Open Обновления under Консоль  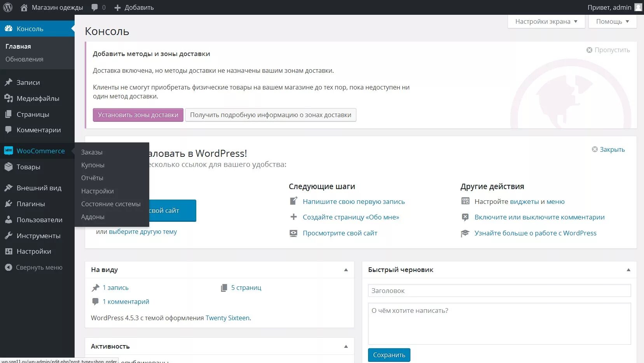click(24, 59)
